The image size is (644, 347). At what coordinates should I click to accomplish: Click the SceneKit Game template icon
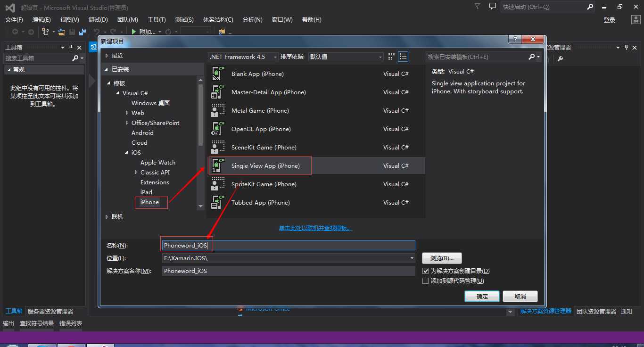click(218, 148)
